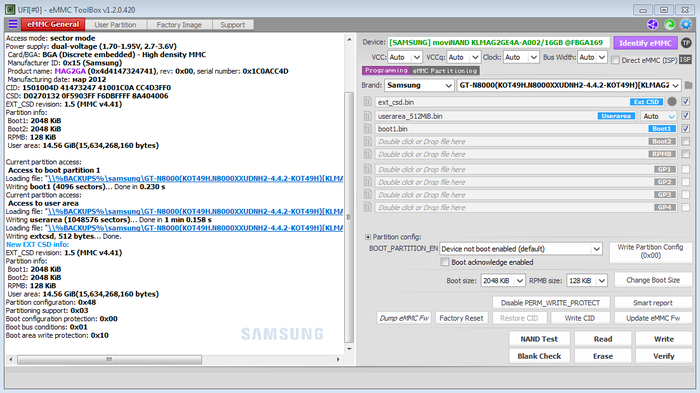
Task: Open the Userarea Auto size dropdown
Action: tap(659, 116)
